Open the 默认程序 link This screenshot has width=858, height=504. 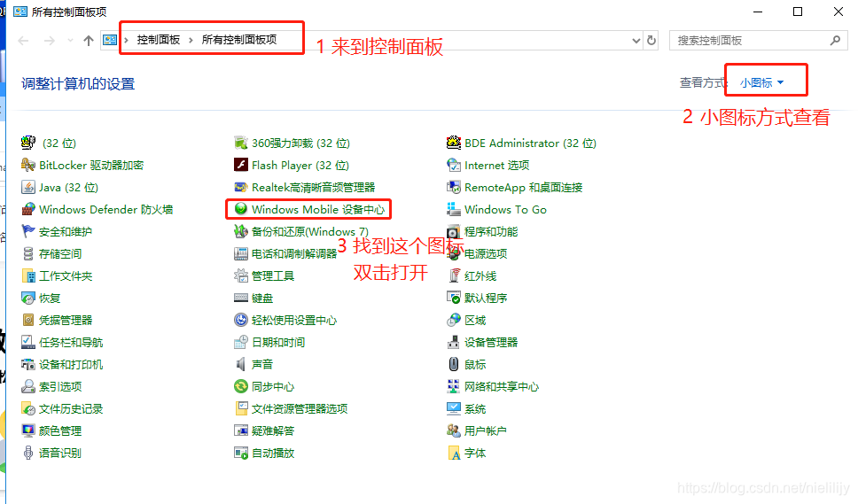click(x=486, y=298)
